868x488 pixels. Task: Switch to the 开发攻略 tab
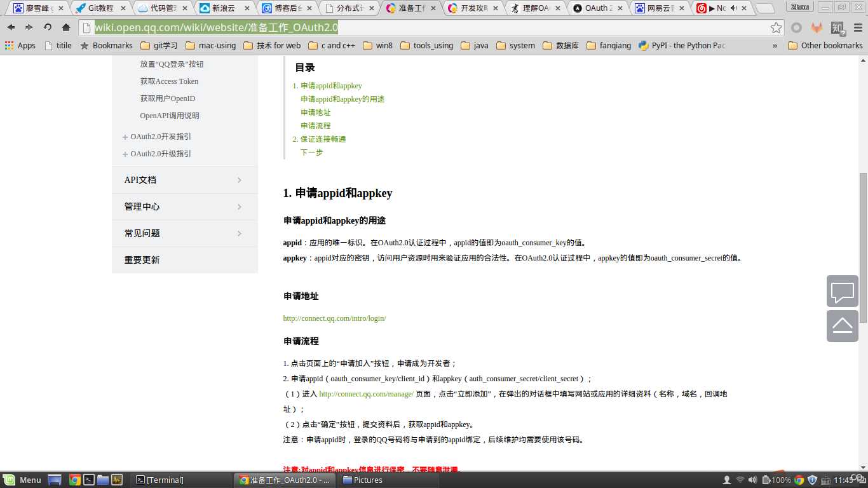[472, 8]
